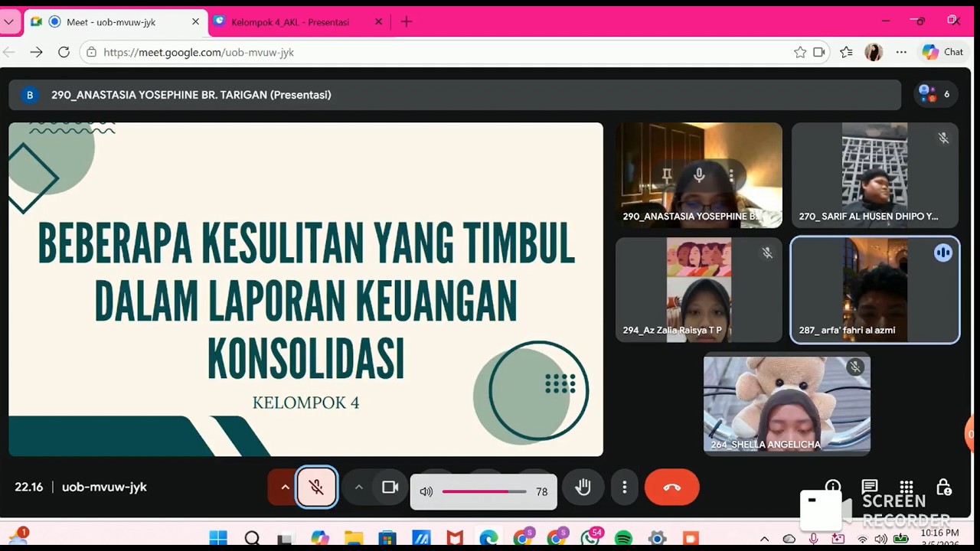This screenshot has height=551, width=980.
Task: Switch to Meet - uob-mvuw-jyk tab
Action: [115, 21]
